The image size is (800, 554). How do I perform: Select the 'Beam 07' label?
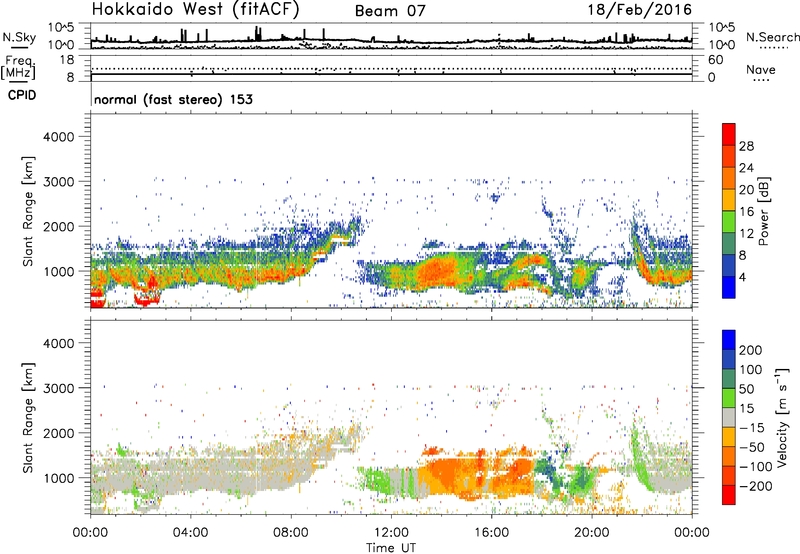(x=390, y=11)
